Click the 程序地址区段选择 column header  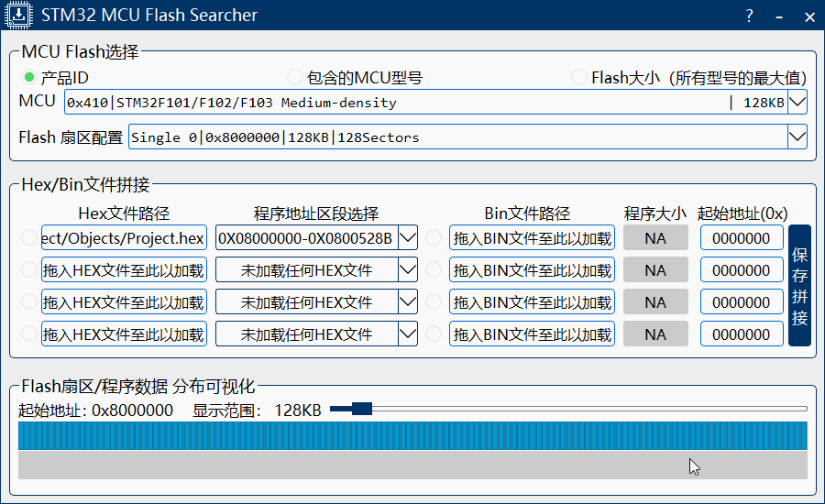[x=316, y=214]
